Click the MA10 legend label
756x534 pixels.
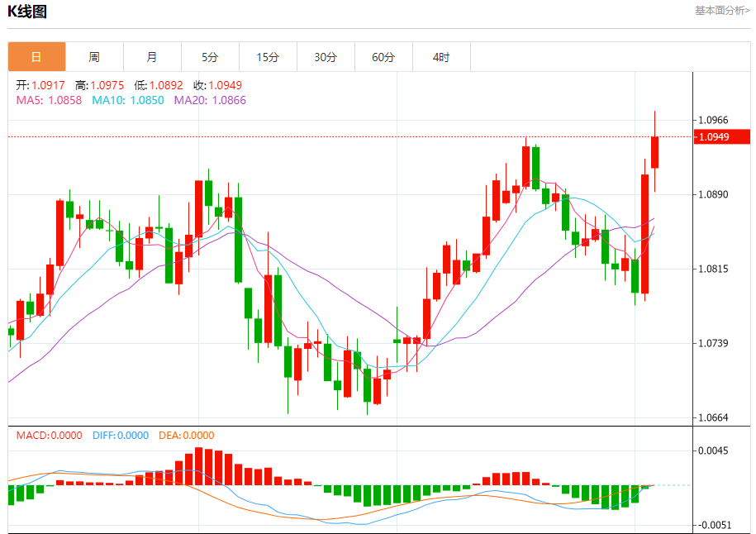point(128,100)
